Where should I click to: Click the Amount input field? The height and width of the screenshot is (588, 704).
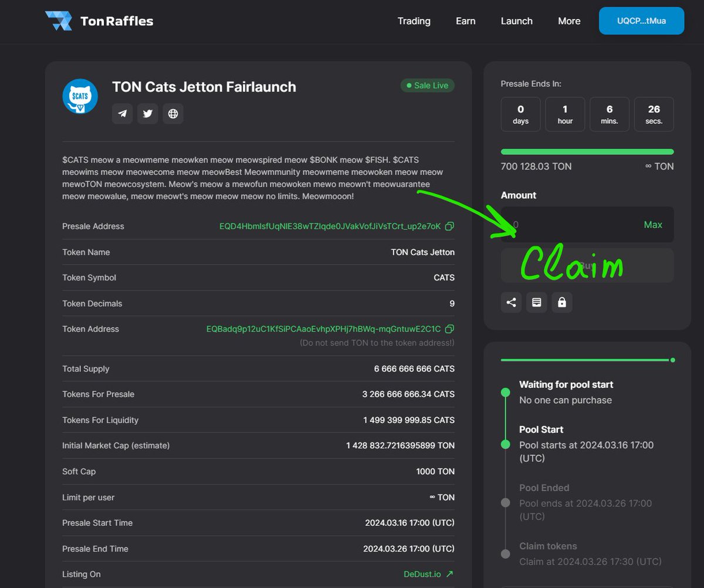(587, 224)
